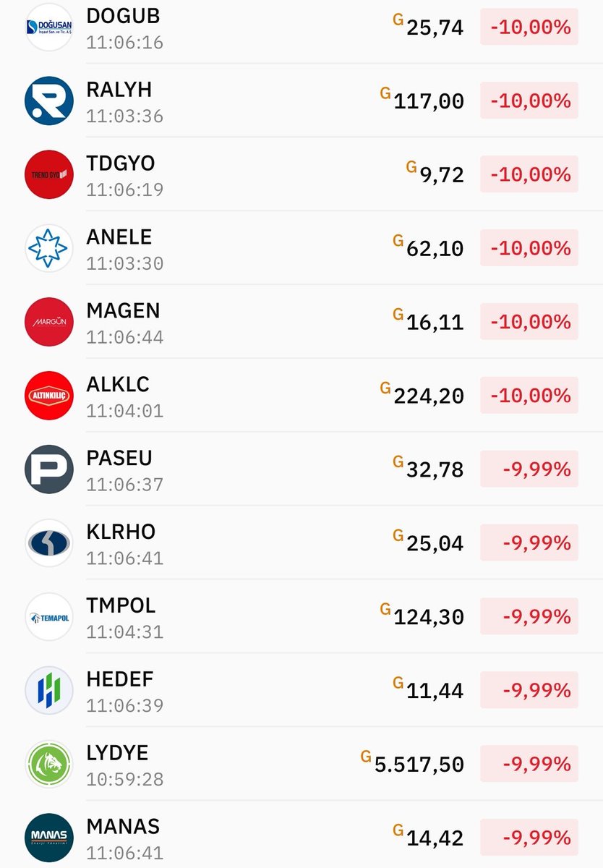This screenshot has height=868, width=603.
Task: Select the HEDEF green-blue logo
Action: tap(49, 691)
